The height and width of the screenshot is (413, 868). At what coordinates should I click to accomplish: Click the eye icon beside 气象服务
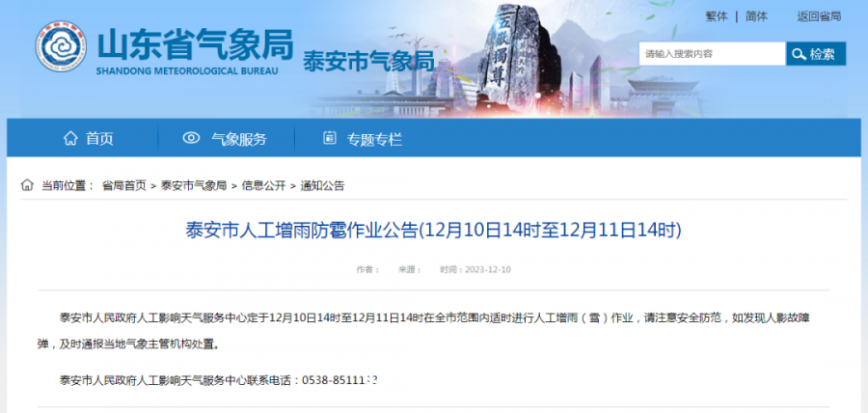pyautogui.click(x=191, y=138)
